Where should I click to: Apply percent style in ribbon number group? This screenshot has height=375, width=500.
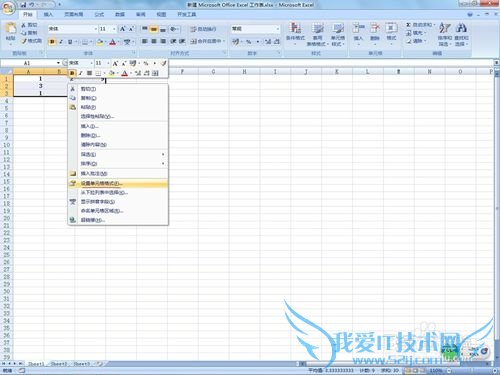point(249,42)
